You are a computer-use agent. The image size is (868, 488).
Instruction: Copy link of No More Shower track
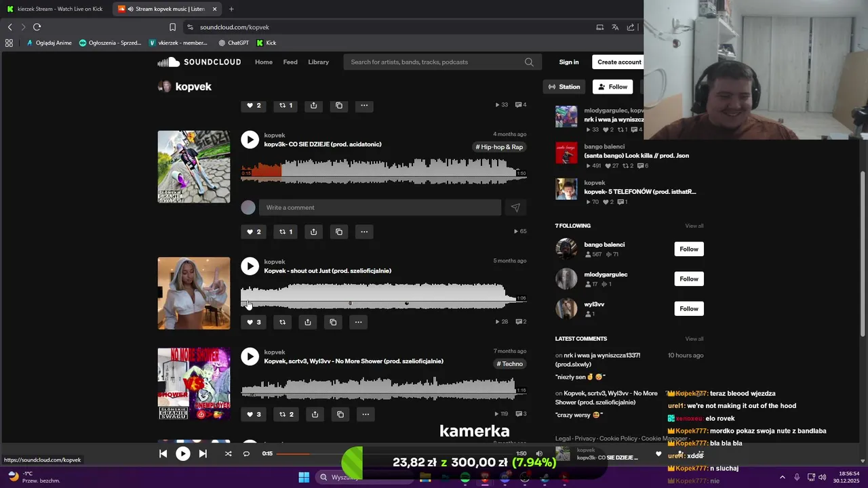click(x=340, y=414)
